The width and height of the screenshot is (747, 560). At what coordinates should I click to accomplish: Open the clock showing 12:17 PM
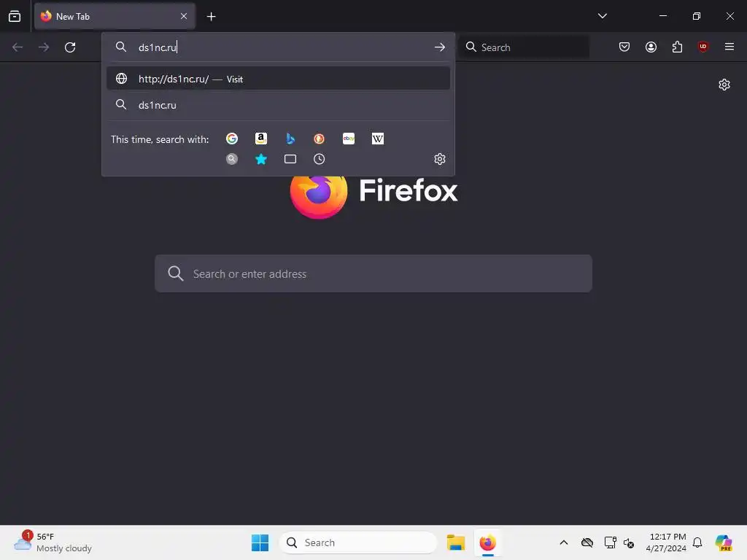click(666, 542)
